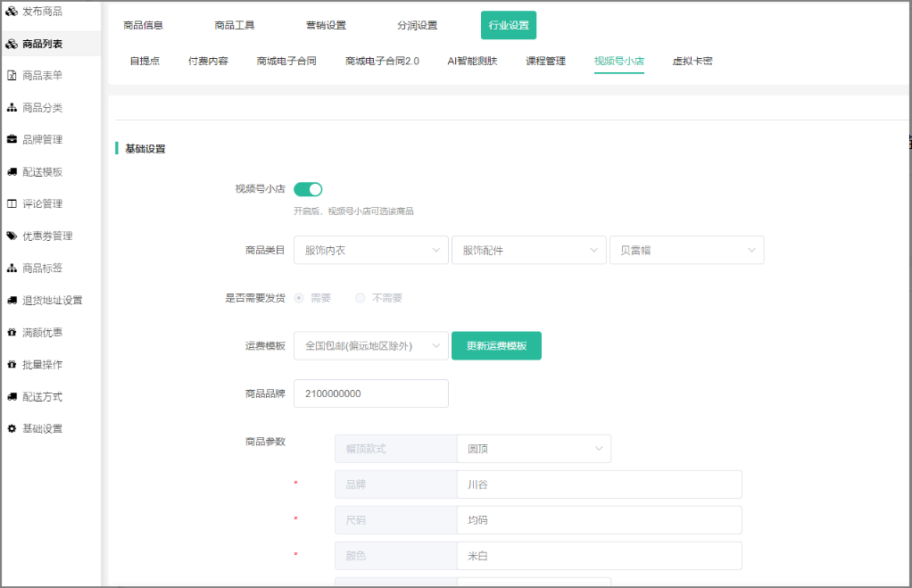The width and height of the screenshot is (912, 588).
Task: Click the 更新运费模板 button
Action: click(496, 346)
